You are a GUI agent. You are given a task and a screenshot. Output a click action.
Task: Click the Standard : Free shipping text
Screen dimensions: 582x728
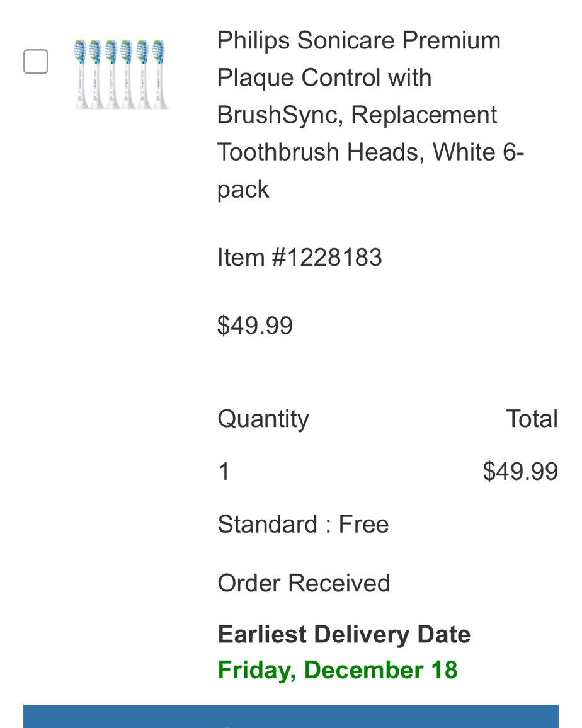(303, 524)
